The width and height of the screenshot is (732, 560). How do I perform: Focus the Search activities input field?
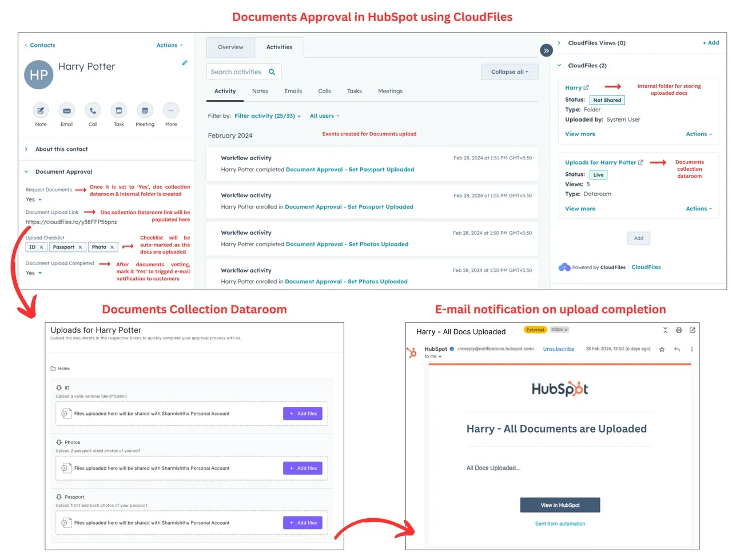coord(244,72)
